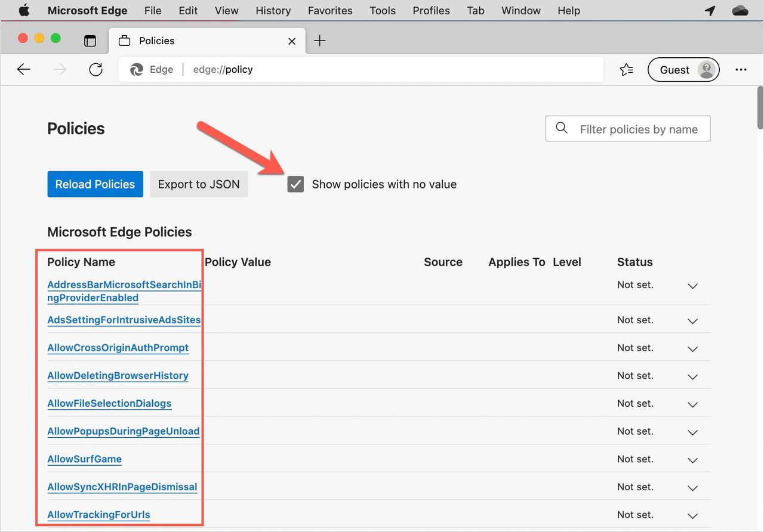Uncheck Show policies with no value
Viewport: 764px width, 532px height.
point(295,184)
